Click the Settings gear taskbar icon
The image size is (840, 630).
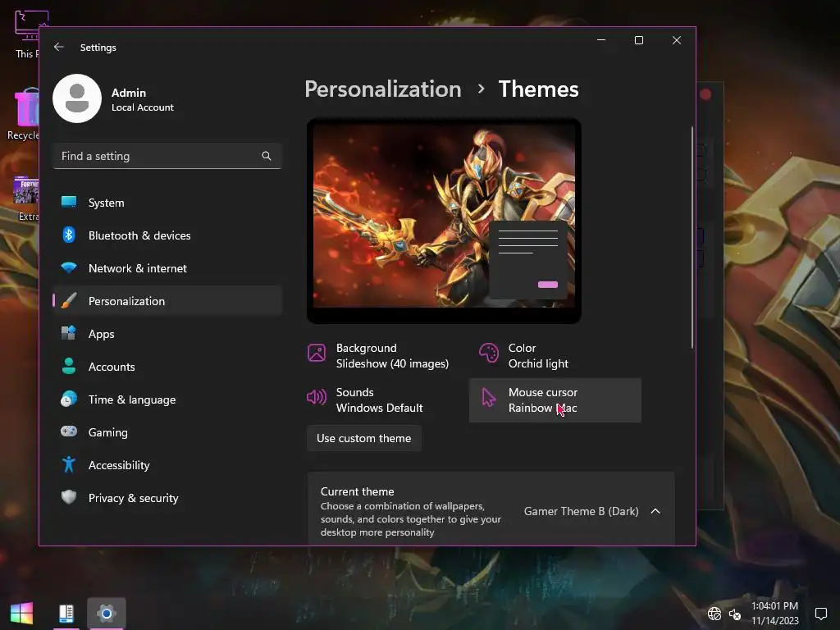pos(107,613)
